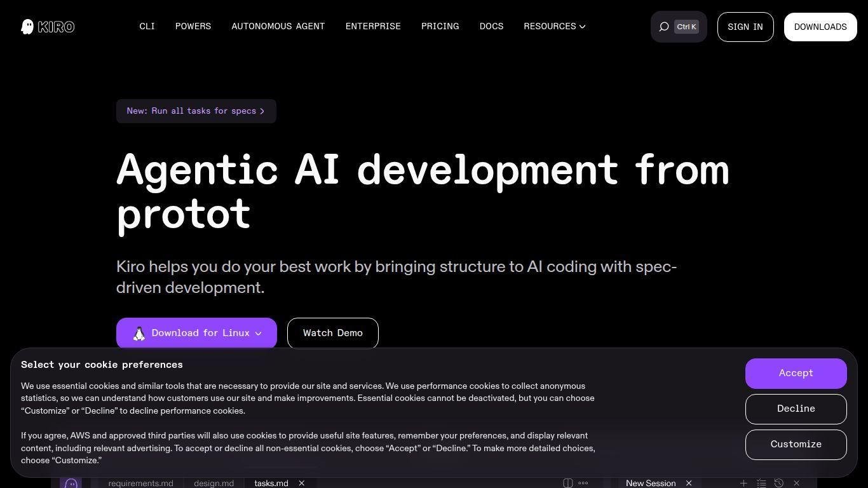Click the Sign In button
The image size is (868, 488).
pos(745,27)
